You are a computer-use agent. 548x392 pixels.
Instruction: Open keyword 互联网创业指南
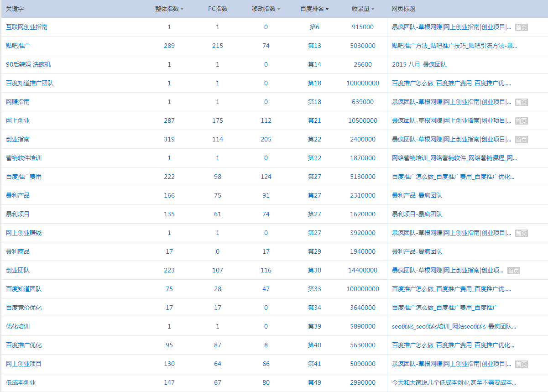click(x=26, y=27)
